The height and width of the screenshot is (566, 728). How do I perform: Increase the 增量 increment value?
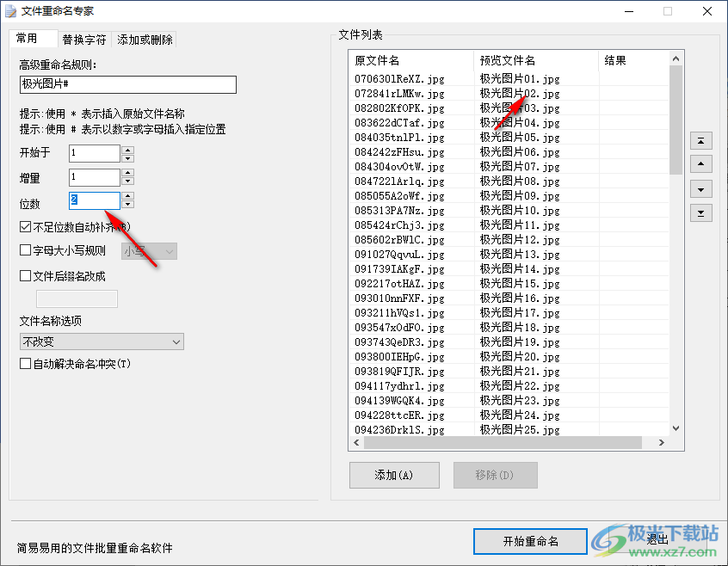pyautogui.click(x=127, y=173)
